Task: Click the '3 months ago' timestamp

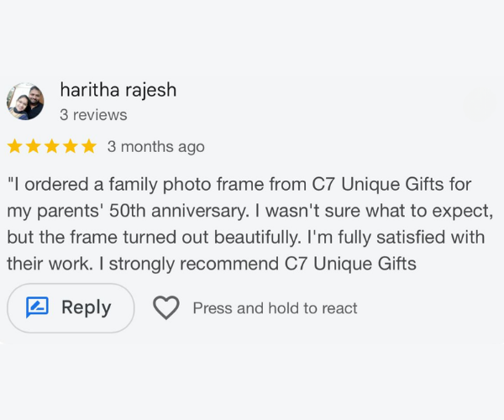Action: (155, 147)
